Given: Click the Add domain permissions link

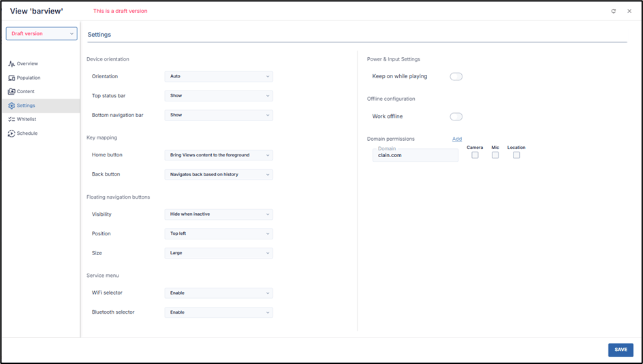Looking at the screenshot, I should point(457,139).
